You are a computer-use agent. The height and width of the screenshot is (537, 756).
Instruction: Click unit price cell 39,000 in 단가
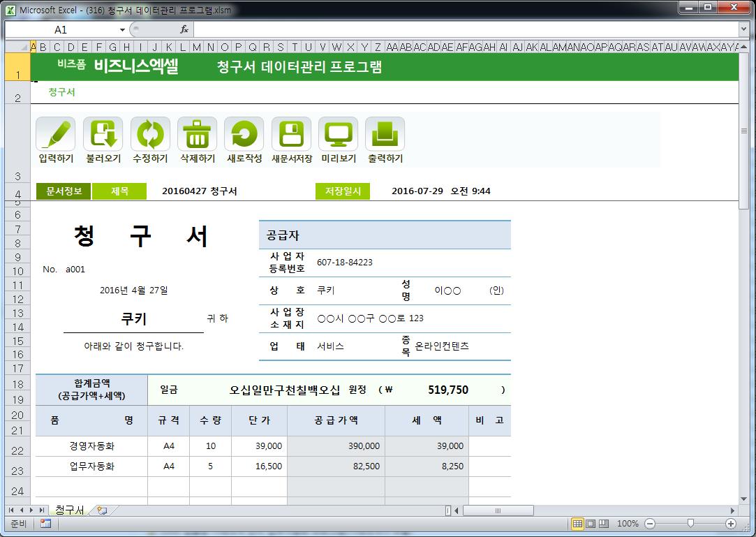260,446
